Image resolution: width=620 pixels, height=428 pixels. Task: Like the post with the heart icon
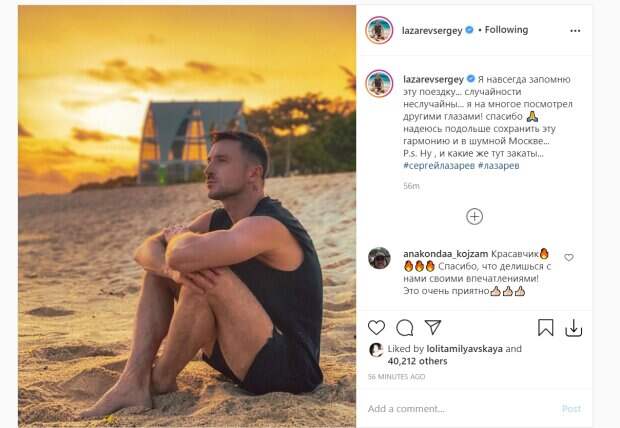tap(377, 327)
